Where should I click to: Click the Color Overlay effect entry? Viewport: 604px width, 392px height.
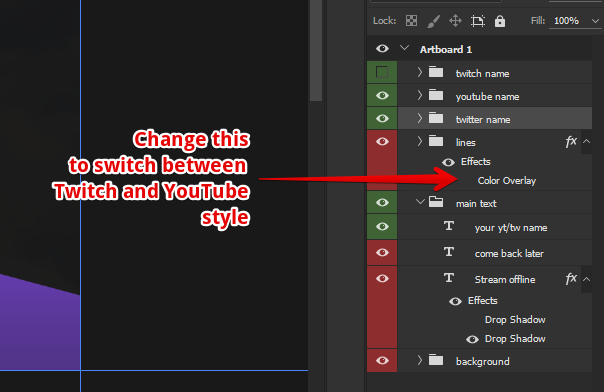click(507, 181)
